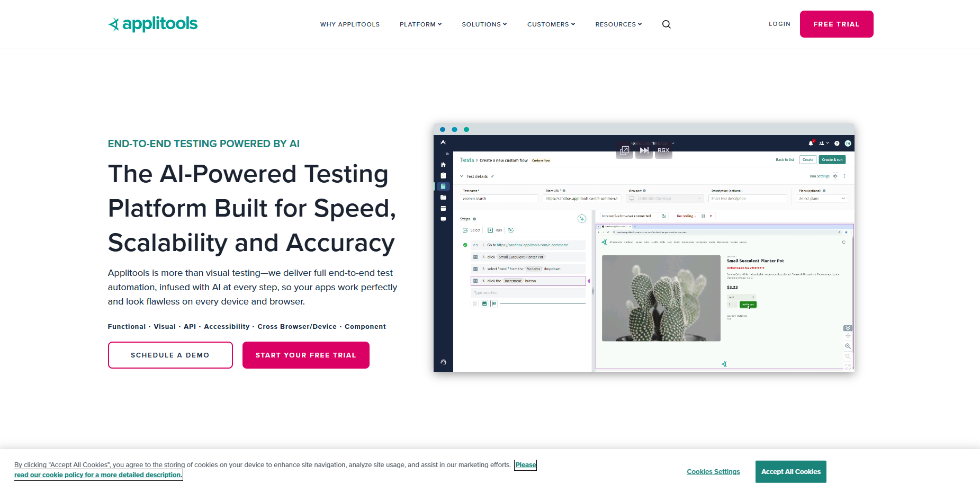Click the Applitools logo
This screenshot has width=980, height=492.
[152, 24]
